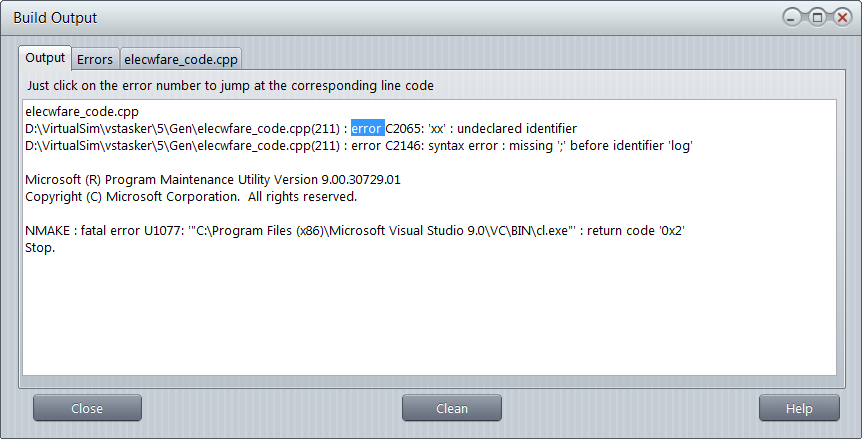Maximize the Build Output window
The width and height of the screenshot is (862, 439).
click(817, 17)
